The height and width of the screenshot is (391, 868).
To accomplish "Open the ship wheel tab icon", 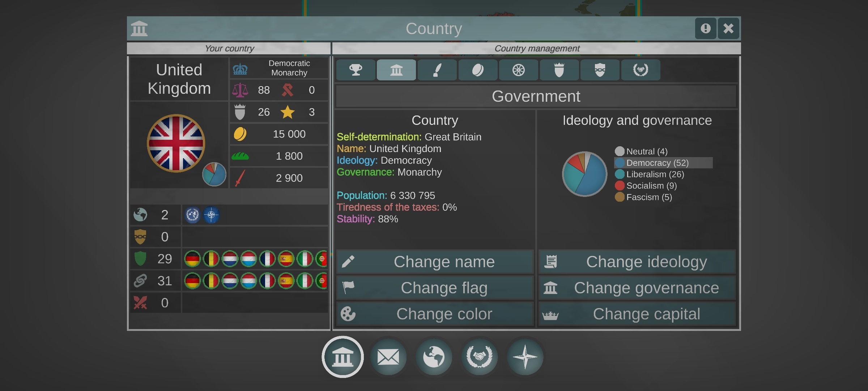I will tap(518, 70).
